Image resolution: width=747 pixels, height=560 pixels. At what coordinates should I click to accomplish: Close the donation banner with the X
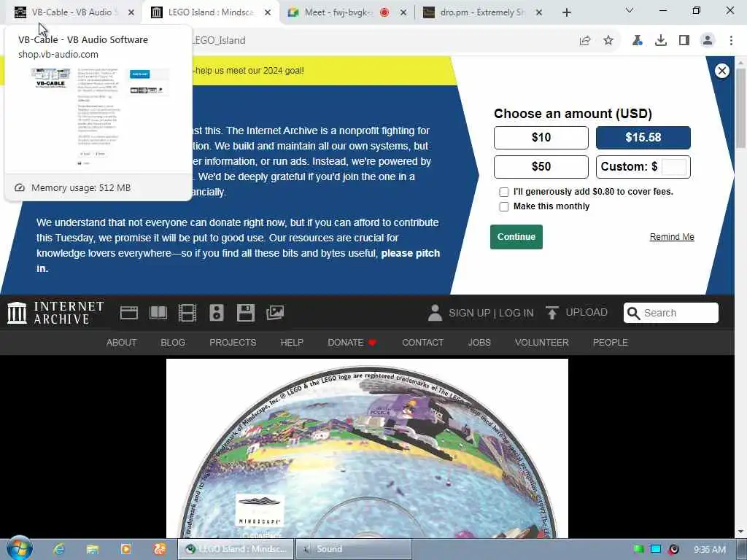click(x=721, y=71)
